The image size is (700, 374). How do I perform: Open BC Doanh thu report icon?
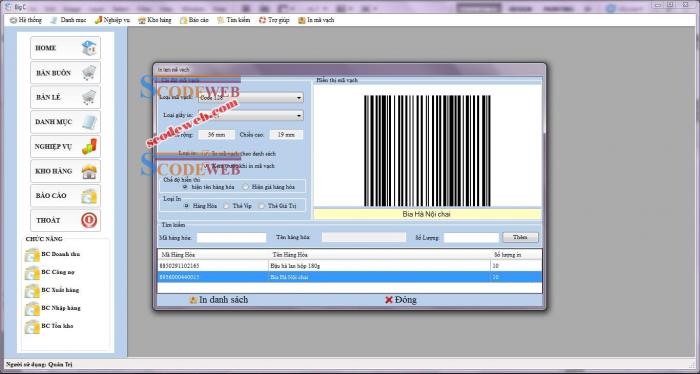coord(32,254)
